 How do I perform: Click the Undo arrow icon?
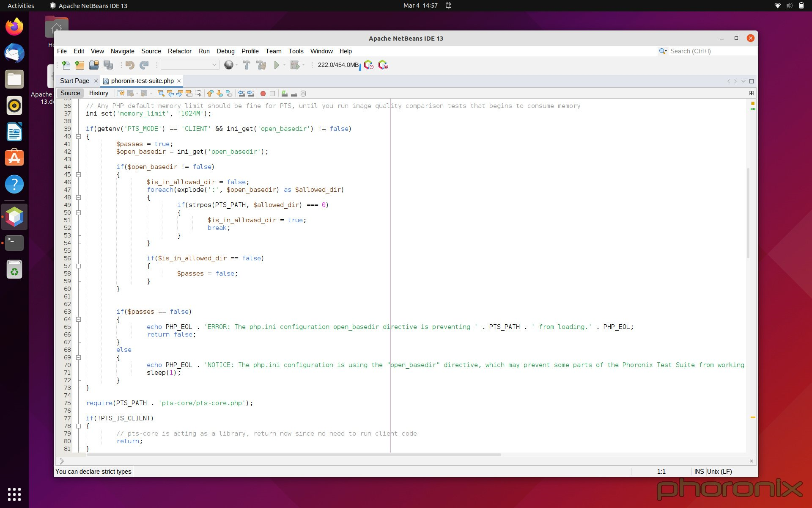tap(130, 65)
